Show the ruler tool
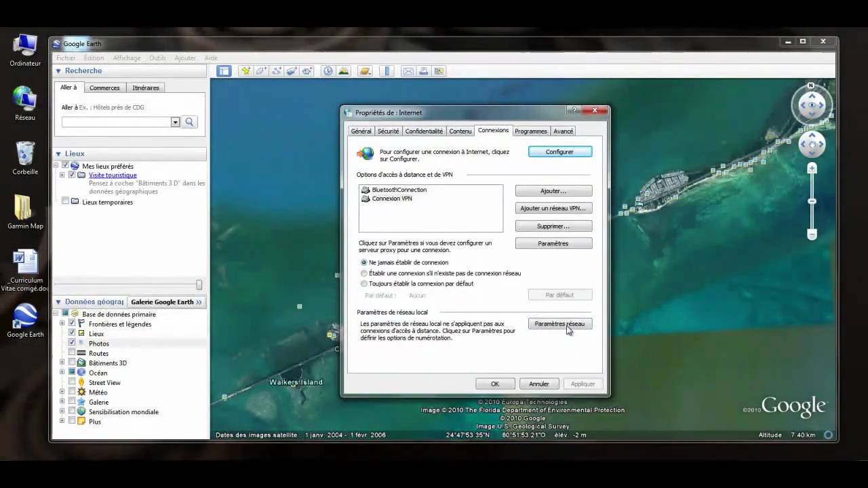868x488 pixels. [387, 71]
